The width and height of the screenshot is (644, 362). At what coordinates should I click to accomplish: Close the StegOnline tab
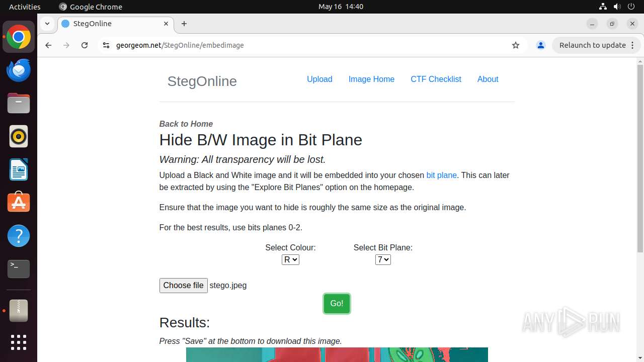point(166,24)
